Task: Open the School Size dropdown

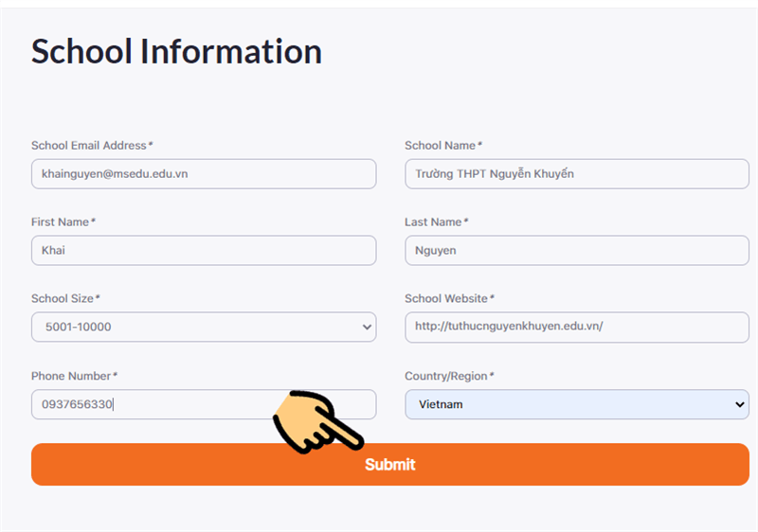Action: tap(203, 328)
